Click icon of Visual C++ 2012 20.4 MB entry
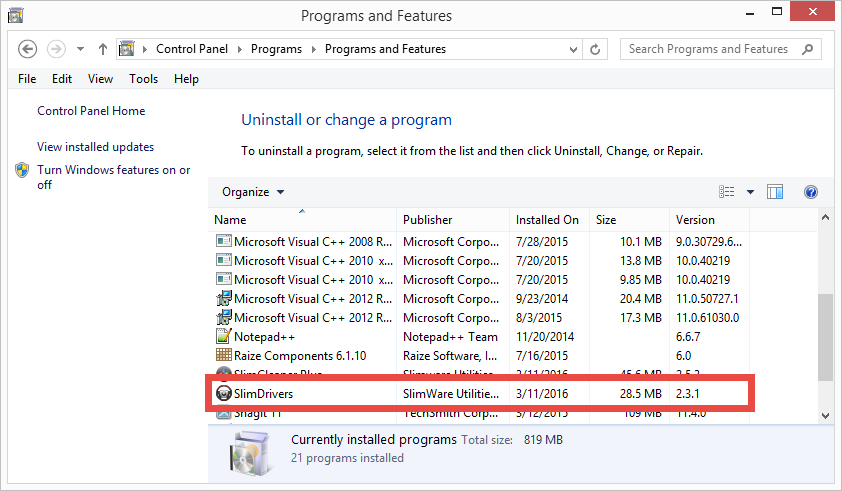The height and width of the screenshot is (491, 842). pyautogui.click(x=223, y=298)
